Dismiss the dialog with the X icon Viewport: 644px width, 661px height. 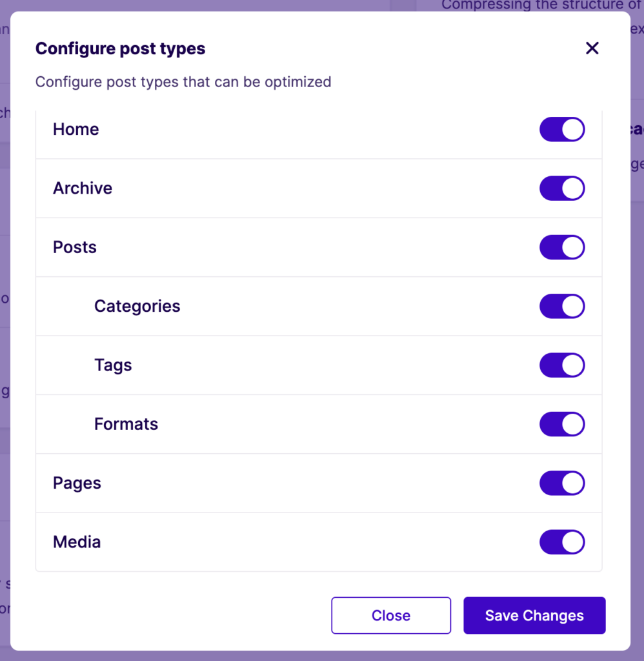click(592, 48)
